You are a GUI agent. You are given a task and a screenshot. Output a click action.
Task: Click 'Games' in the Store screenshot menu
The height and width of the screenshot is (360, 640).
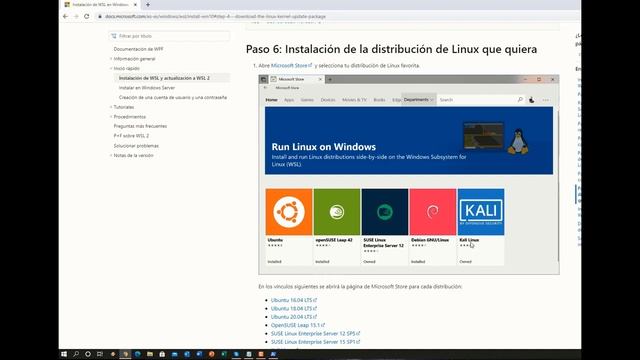307,100
